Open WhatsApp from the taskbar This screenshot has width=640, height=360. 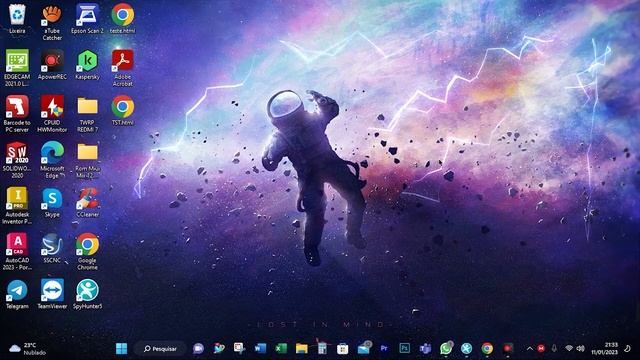446,348
